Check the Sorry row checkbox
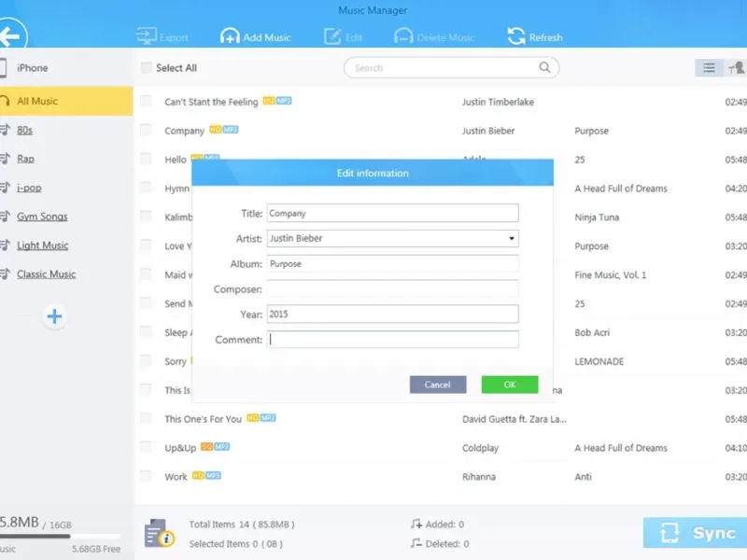The image size is (747, 560). click(146, 360)
